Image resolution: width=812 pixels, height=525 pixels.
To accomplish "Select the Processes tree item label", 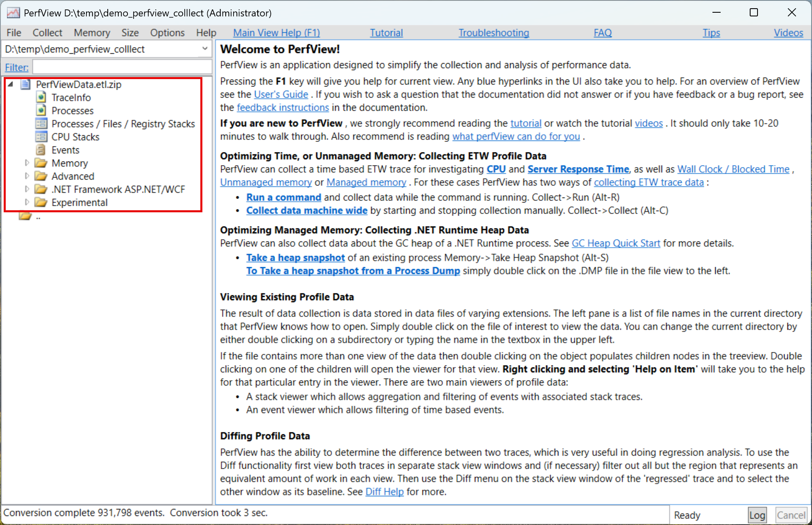I will [x=73, y=111].
